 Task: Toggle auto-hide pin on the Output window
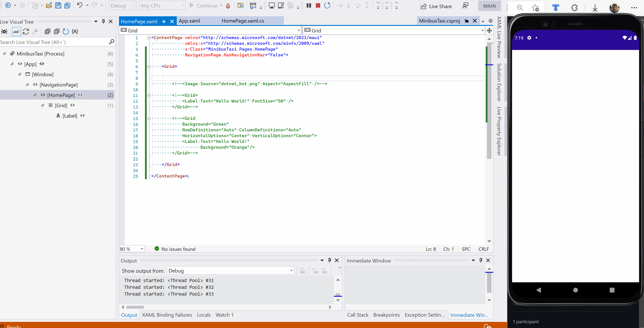click(329, 260)
